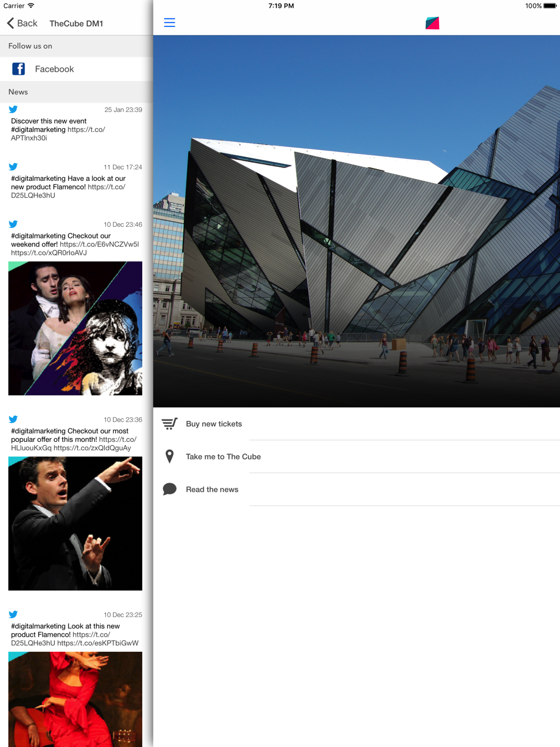Tap the Wi-Fi status icon
The height and width of the screenshot is (747, 560).
[x=31, y=6]
